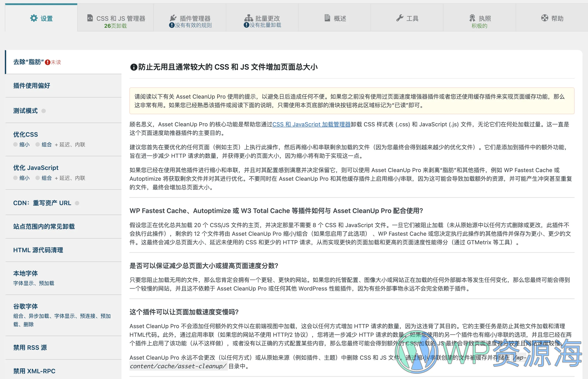Open HTML 源代码清理 section
588x379 pixels.
tap(63, 250)
